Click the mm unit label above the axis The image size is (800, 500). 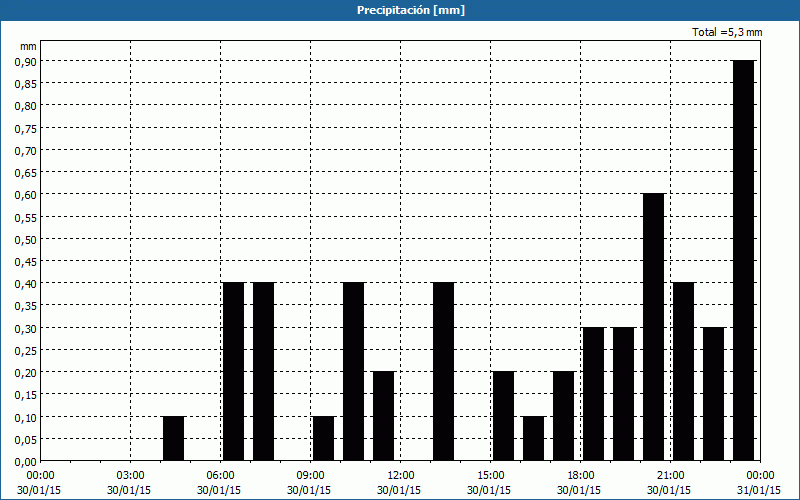(28, 46)
